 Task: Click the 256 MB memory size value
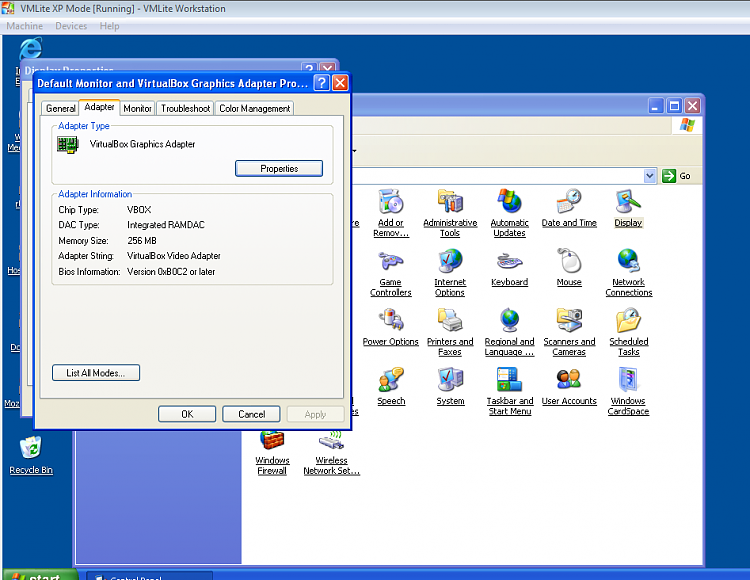pos(142,241)
